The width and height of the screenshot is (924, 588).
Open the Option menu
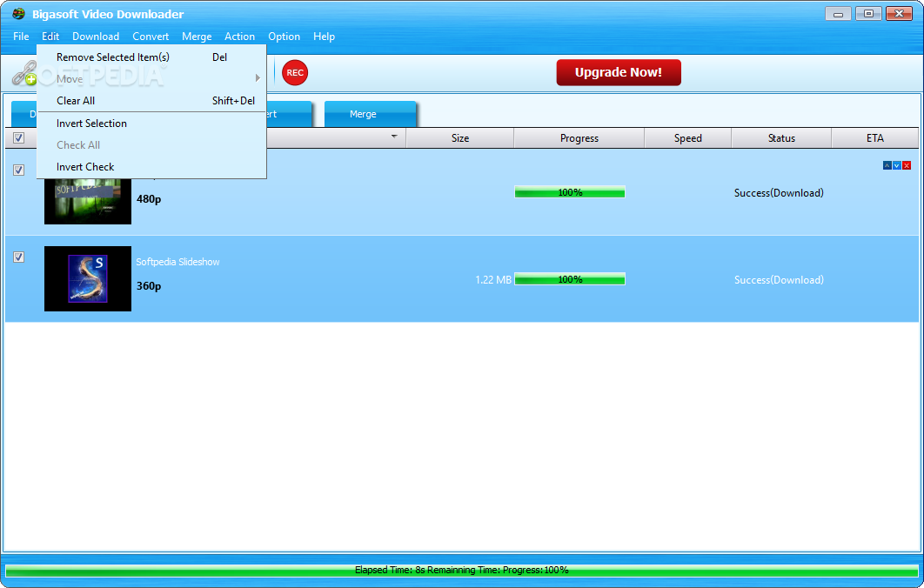tap(284, 37)
